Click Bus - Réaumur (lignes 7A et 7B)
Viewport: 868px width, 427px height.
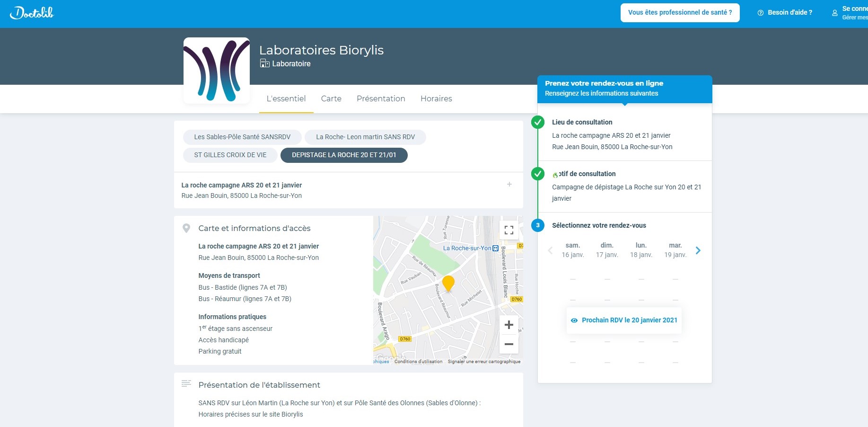245,299
